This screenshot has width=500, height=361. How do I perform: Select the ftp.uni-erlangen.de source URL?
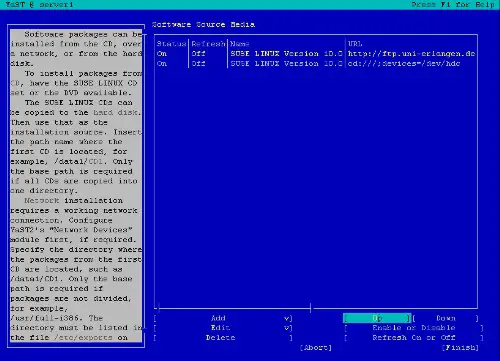click(411, 53)
